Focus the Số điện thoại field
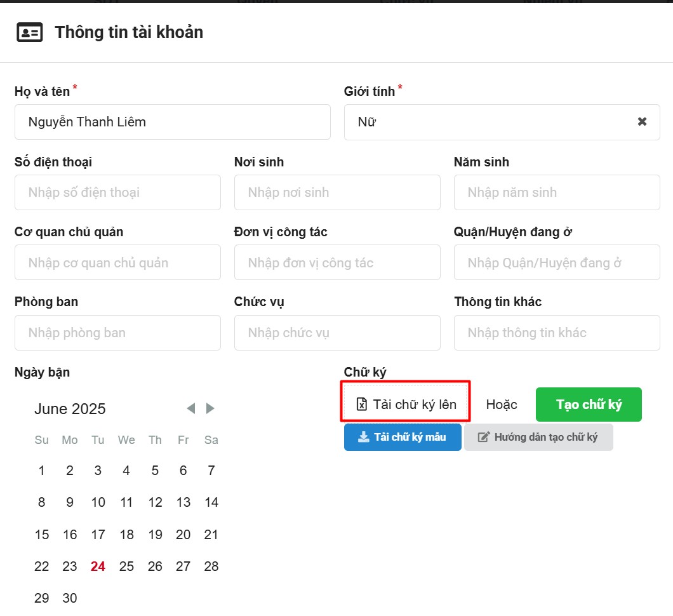Screen dimensions: 673x616 pos(117,192)
